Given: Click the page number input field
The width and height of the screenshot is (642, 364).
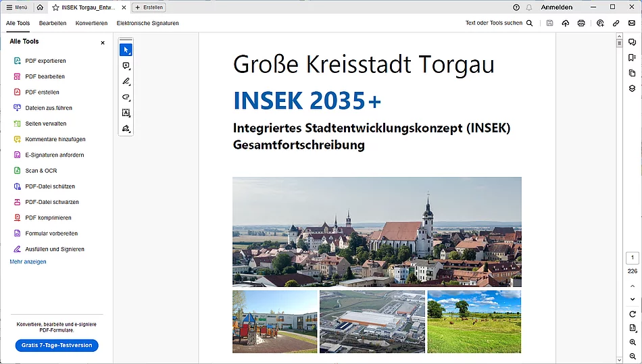Looking at the screenshot, I should pyautogui.click(x=633, y=258).
